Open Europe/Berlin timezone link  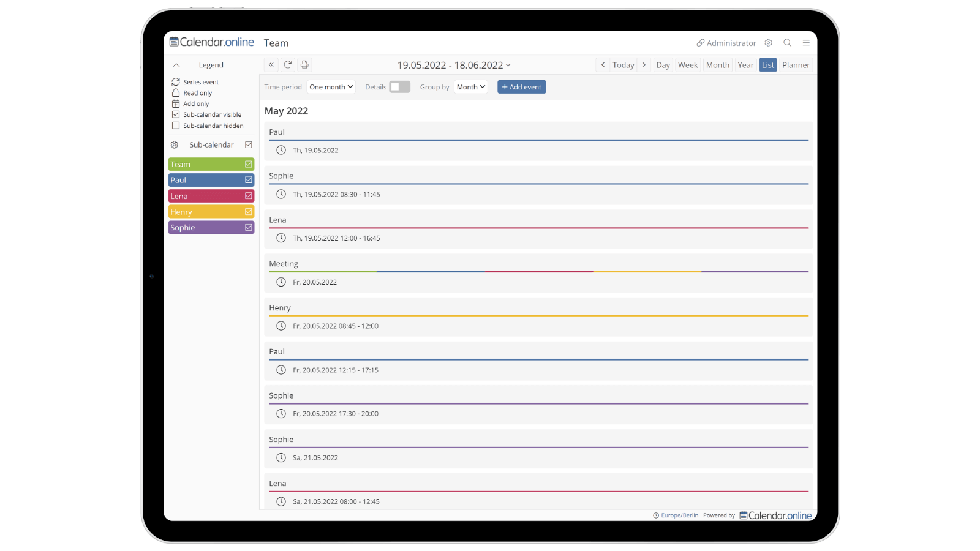[x=680, y=515]
